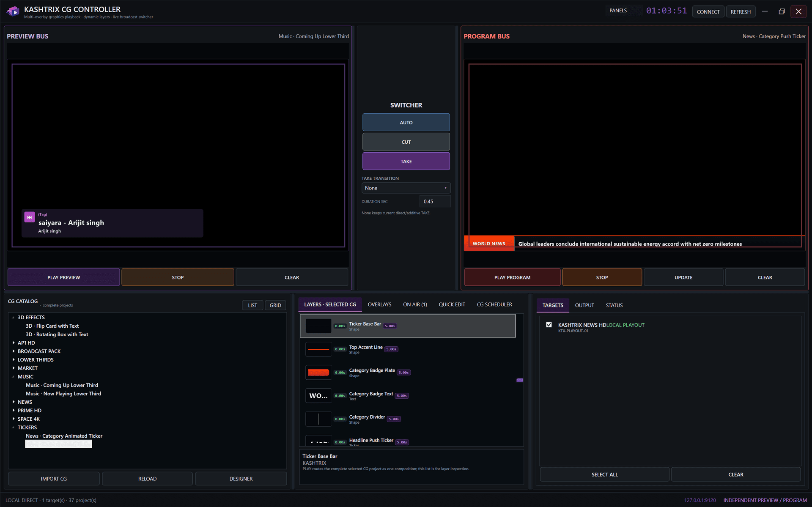
Task: Select the Ticker Base Bar layer thumbnail
Action: [318, 326]
